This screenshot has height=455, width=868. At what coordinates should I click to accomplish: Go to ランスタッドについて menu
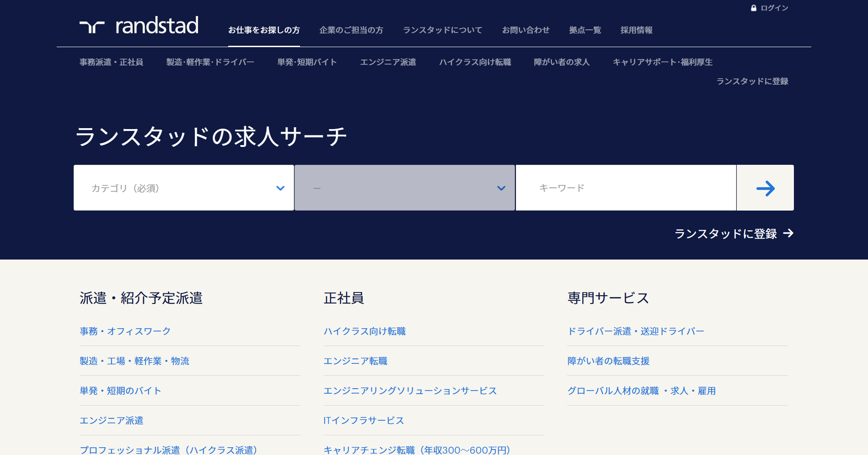[442, 30]
